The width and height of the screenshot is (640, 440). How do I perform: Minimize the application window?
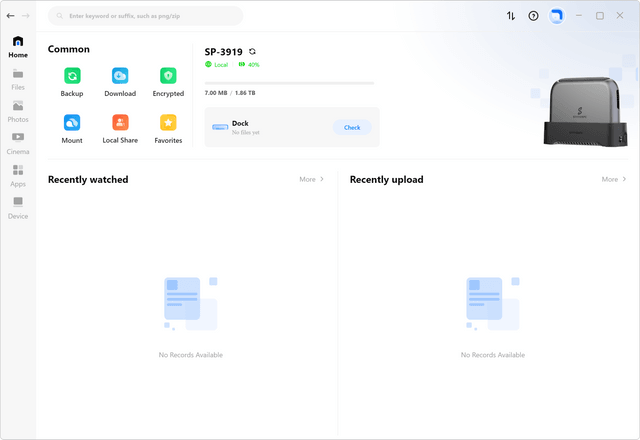579,16
